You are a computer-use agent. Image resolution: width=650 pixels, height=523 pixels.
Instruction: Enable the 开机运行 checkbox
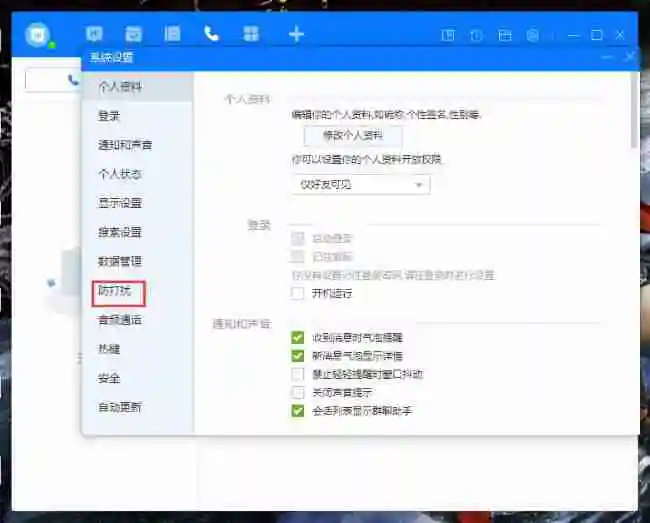[x=298, y=293]
